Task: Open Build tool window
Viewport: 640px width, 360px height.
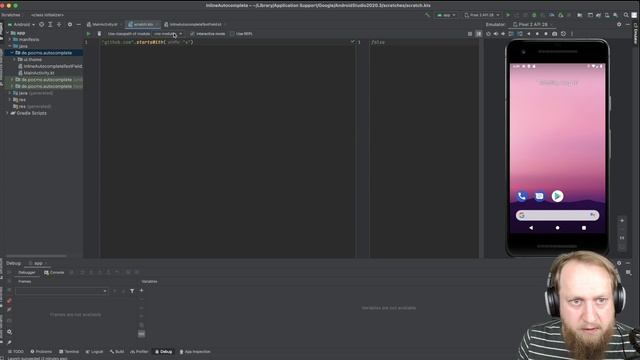Action: point(117,351)
